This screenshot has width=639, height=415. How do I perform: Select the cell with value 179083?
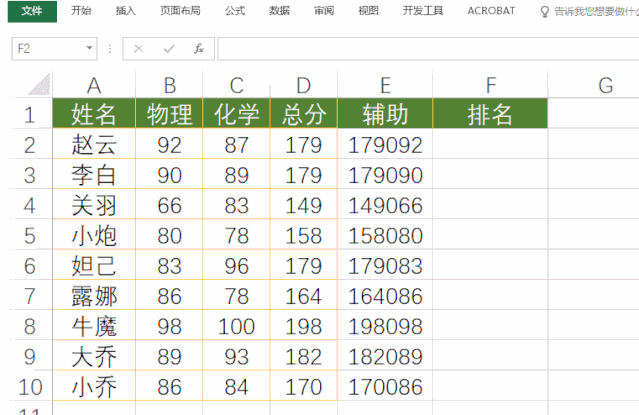[385, 265]
